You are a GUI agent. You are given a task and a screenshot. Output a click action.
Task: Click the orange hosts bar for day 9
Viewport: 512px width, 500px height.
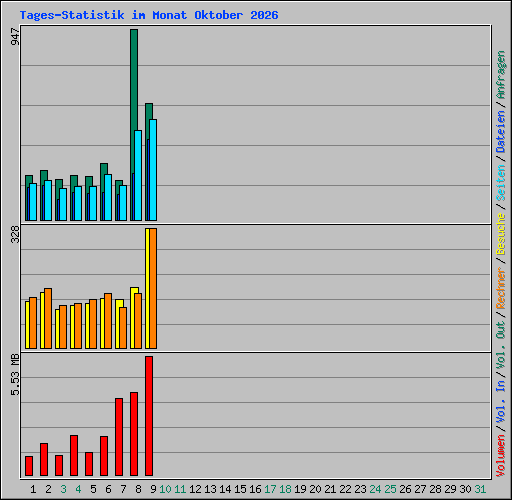coord(153,289)
